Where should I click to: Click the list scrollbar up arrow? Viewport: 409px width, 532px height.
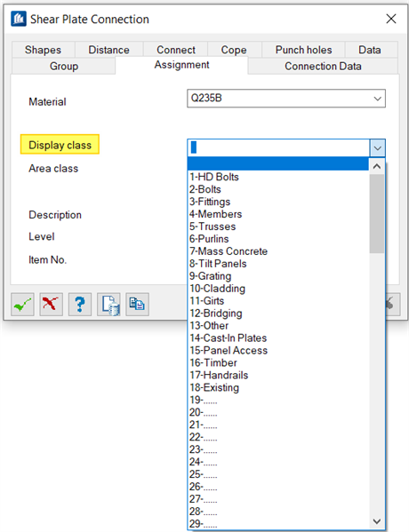tap(377, 166)
